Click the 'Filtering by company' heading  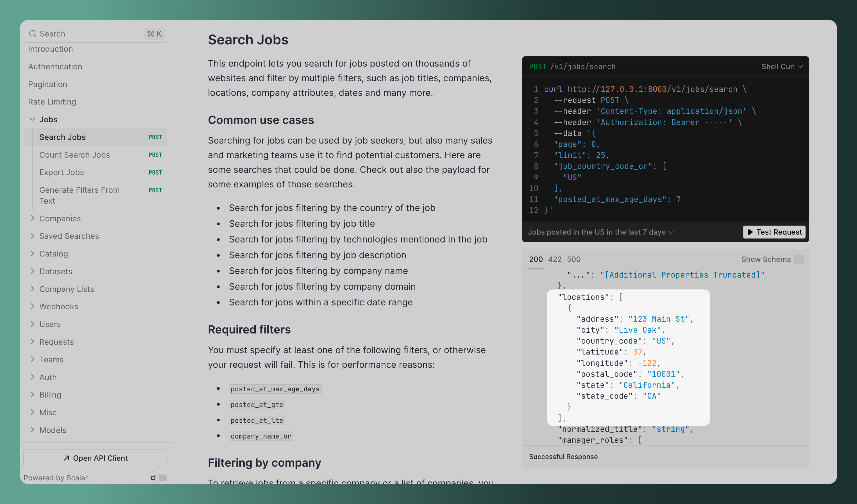(x=265, y=463)
